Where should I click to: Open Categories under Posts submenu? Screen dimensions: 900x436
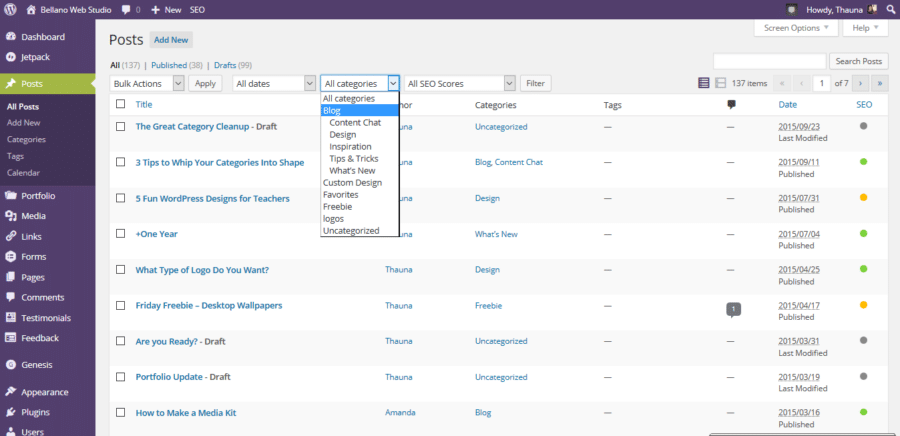tap(26, 139)
